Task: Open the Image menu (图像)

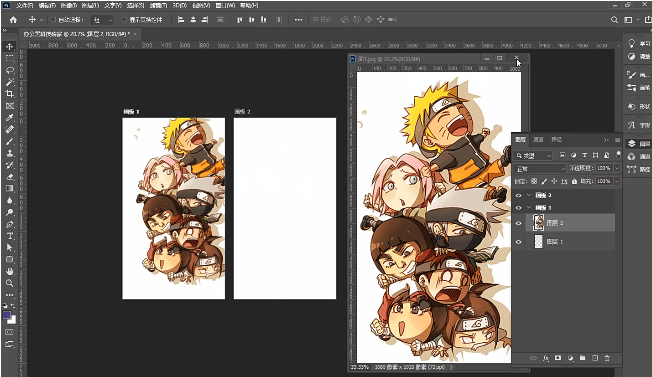Action: (68, 6)
